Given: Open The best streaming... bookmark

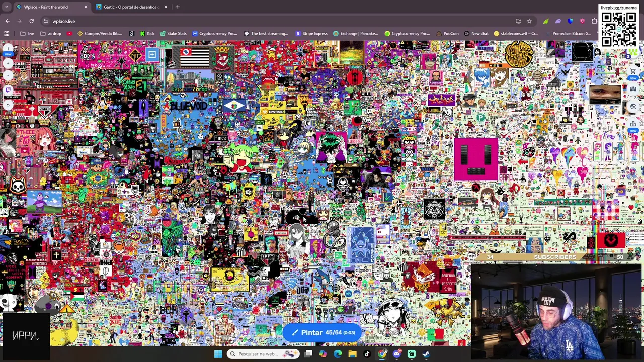Looking at the screenshot, I should point(266,34).
